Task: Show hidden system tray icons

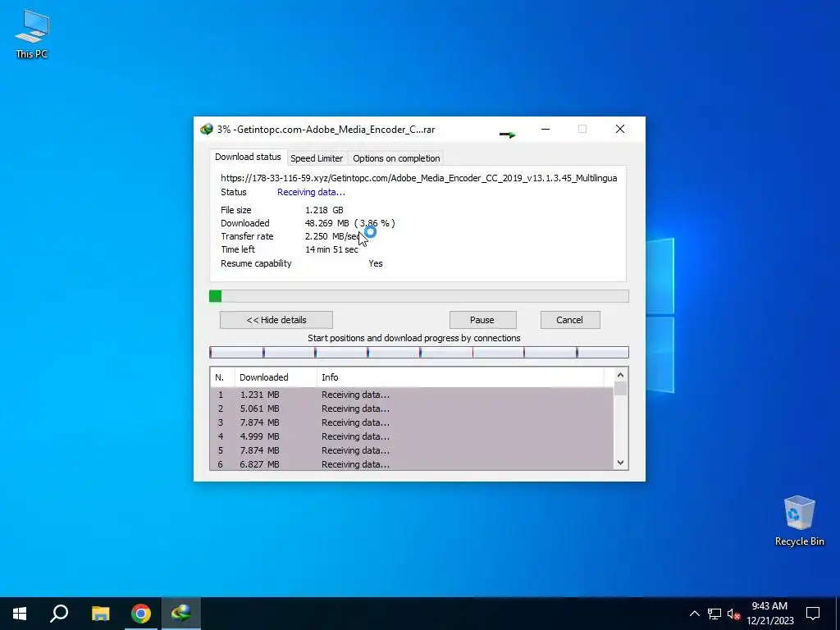Action: pos(694,614)
